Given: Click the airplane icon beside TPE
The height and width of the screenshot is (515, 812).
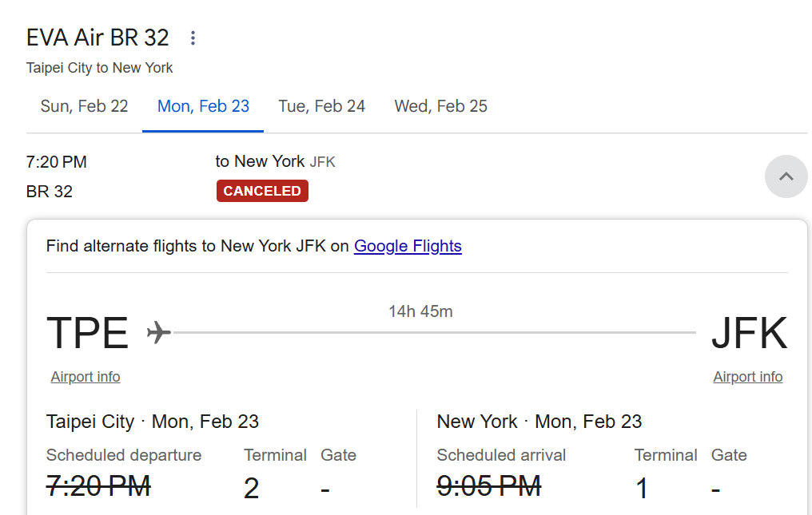Looking at the screenshot, I should coord(159,332).
